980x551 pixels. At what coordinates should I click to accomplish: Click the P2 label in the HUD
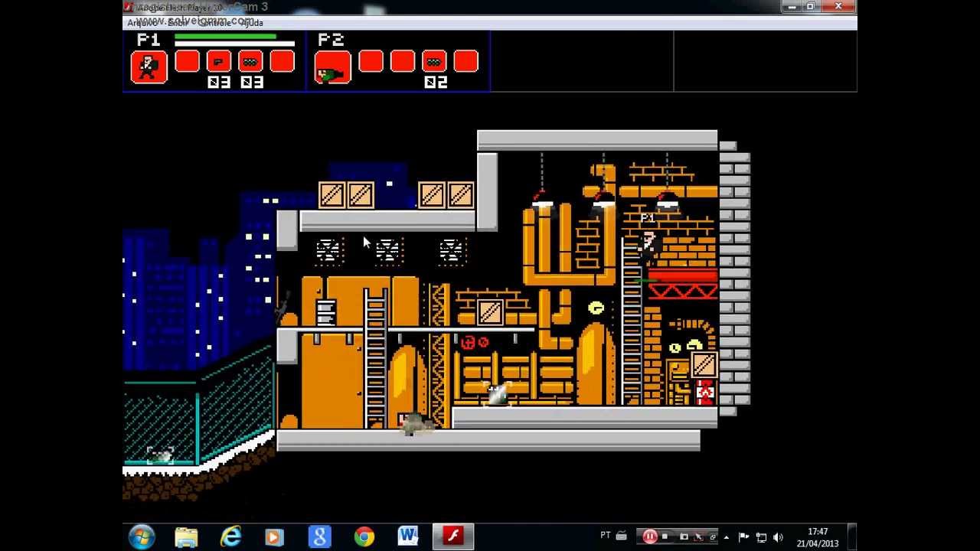[332, 40]
